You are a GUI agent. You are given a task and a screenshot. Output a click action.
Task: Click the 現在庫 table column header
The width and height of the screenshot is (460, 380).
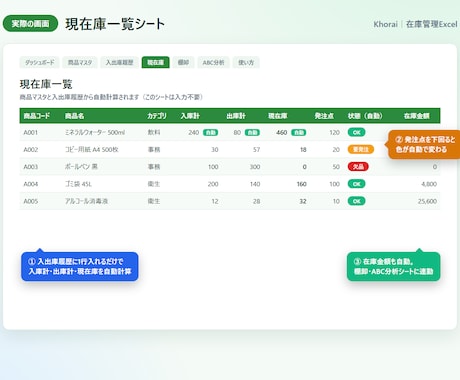point(278,116)
